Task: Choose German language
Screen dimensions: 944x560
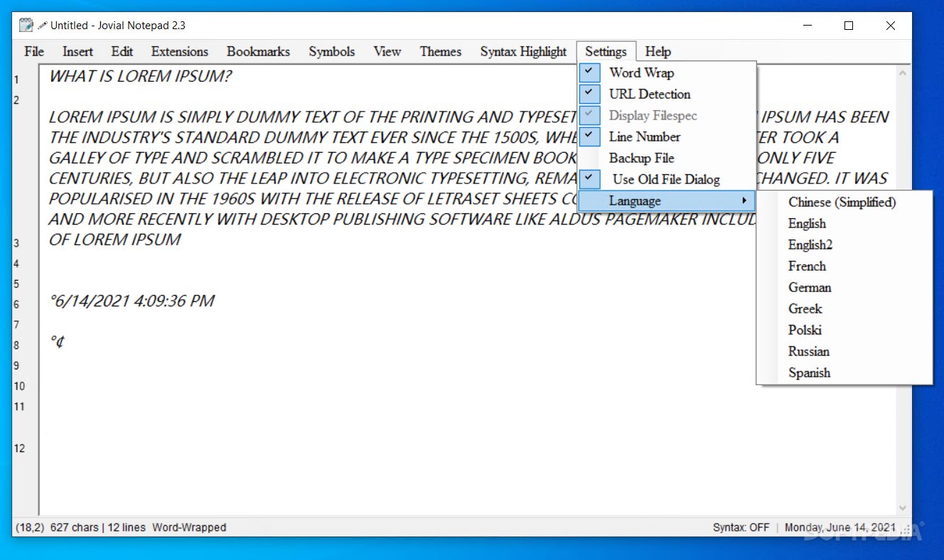Action: pos(844,287)
